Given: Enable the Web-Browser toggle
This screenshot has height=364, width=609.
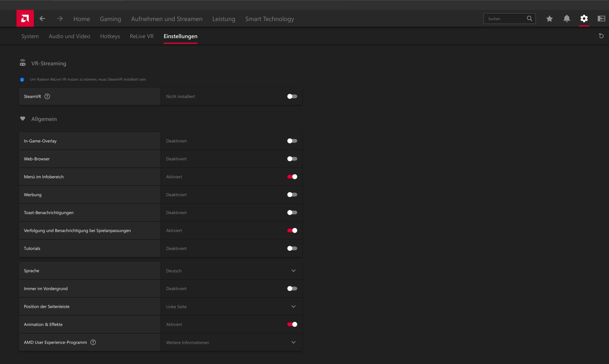Looking at the screenshot, I should tap(292, 159).
